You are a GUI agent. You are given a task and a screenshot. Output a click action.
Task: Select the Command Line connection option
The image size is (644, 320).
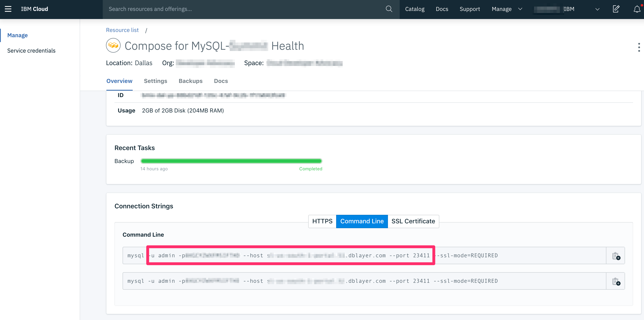[362, 221]
